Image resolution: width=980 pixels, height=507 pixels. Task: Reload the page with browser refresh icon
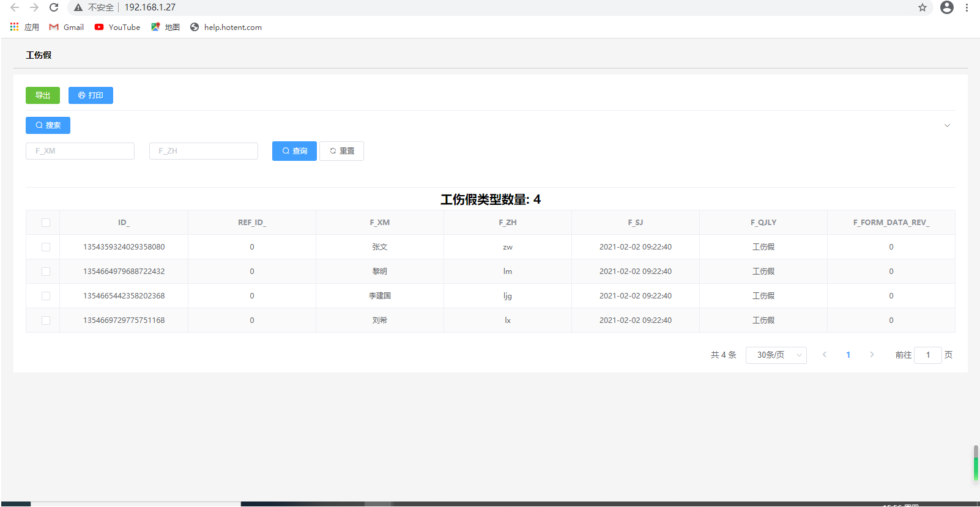(54, 7)
